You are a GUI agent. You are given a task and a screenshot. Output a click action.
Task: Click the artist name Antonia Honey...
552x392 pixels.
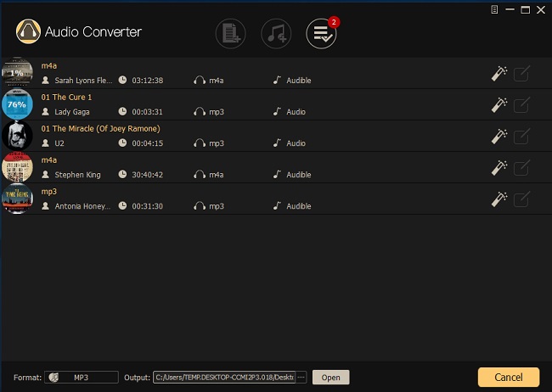pos(82,206)
